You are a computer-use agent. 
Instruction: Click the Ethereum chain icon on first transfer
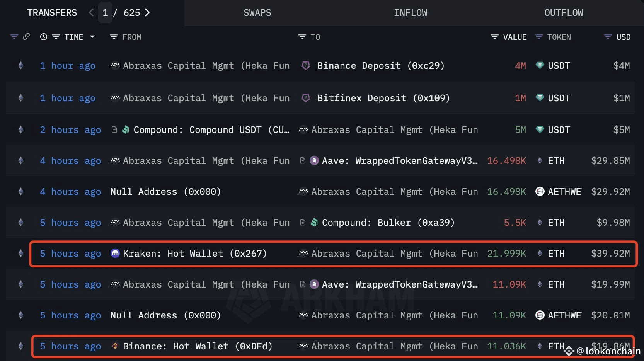(x=21, y=65)
